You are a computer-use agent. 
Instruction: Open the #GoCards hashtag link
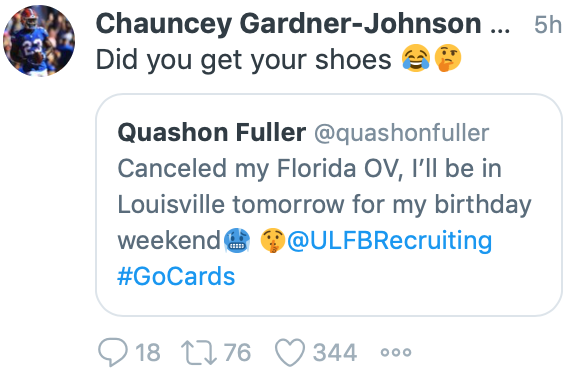[176, 276]
